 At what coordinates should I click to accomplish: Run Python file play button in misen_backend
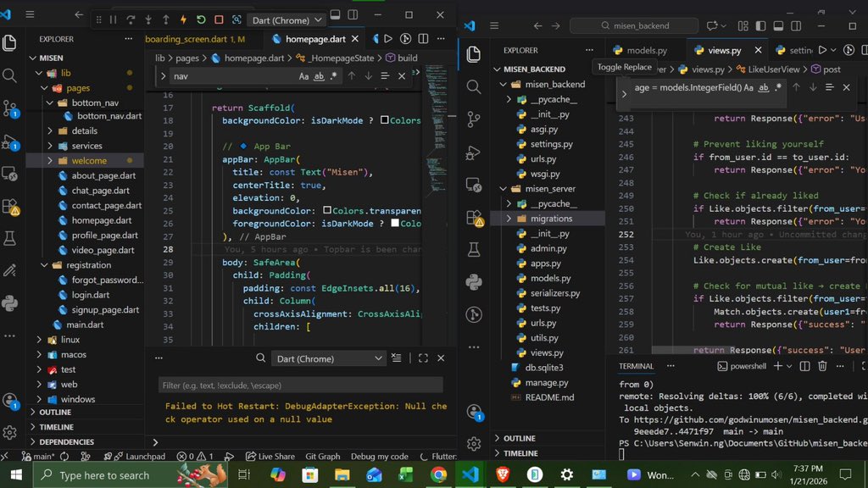coord(822,50)
